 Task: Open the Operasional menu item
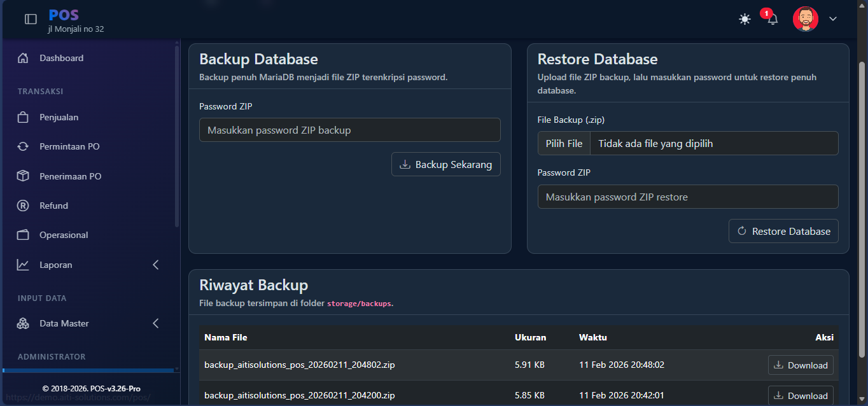(x=64, y=235)
